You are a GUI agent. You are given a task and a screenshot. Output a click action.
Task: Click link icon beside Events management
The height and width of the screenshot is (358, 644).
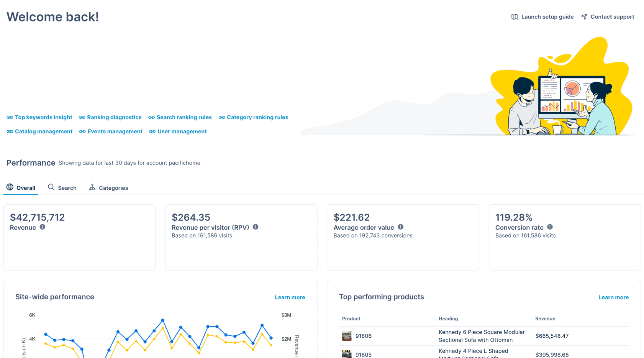82,131
